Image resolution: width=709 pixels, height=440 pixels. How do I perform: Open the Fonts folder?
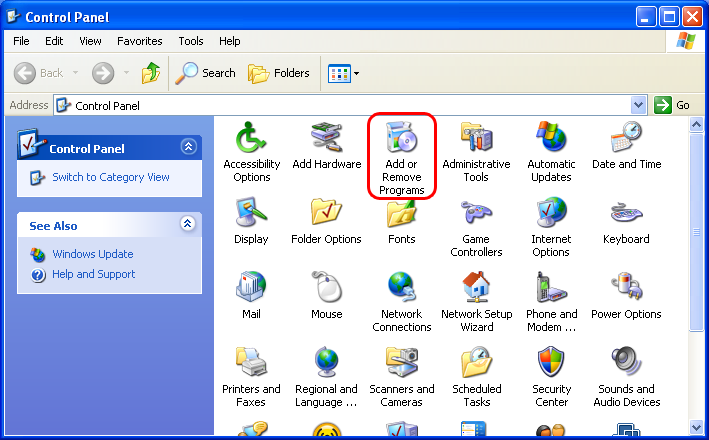[402, 221]
